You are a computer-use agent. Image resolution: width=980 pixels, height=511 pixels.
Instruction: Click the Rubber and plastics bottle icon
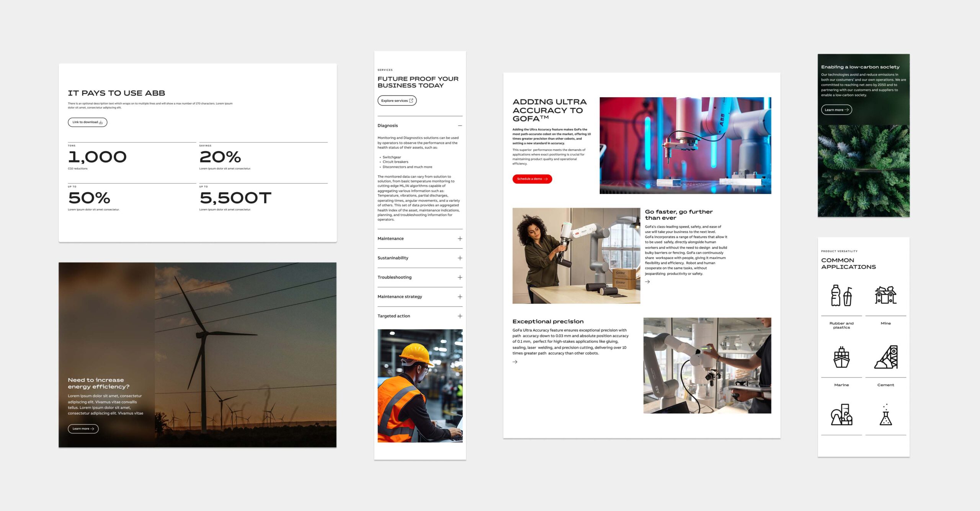click(841, 295)
